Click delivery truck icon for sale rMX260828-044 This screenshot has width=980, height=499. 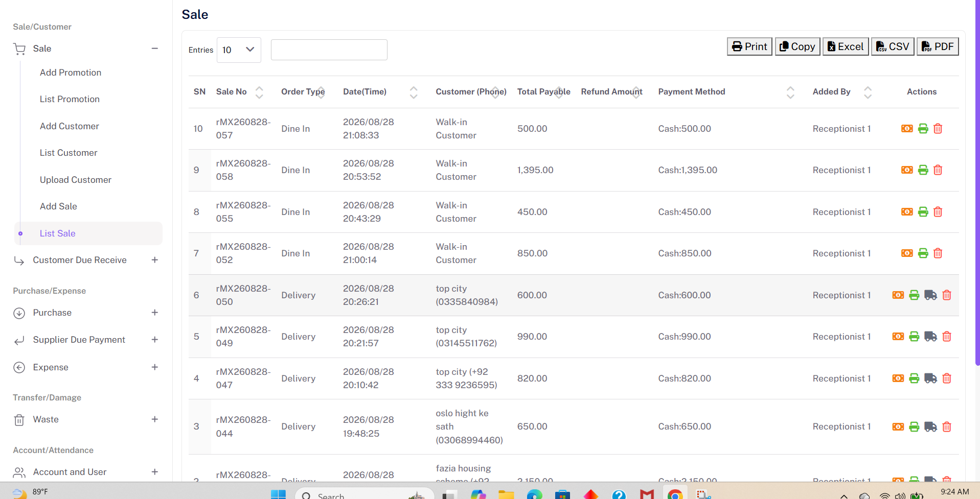[x=930, y=427]
